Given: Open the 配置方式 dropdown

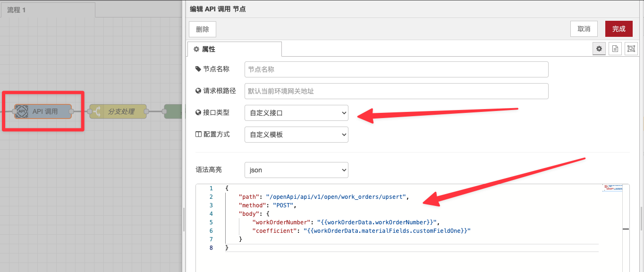Looking at the screenshot, I should coord(296,135).
